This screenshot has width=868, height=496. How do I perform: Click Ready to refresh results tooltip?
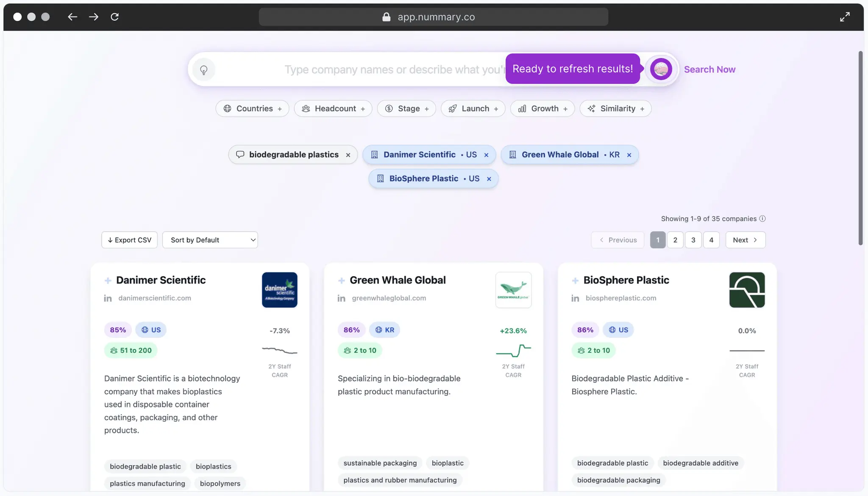pyautogui.click(x=573, y=69)
